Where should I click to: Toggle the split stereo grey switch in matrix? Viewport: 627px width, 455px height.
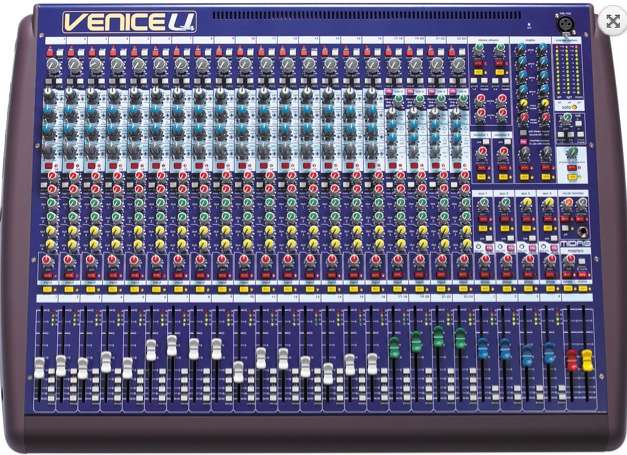pyautogui.click(x=523, y=133)
